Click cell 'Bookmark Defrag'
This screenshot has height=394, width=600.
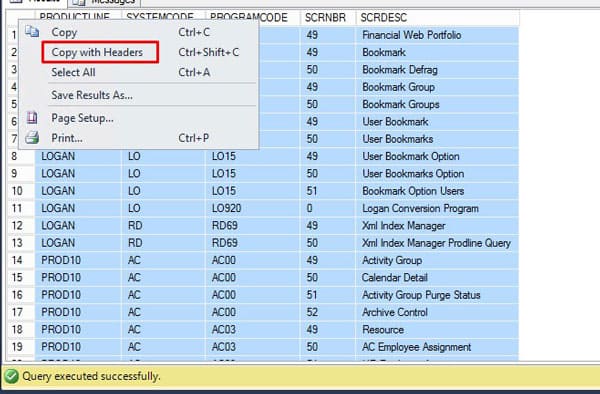437,70
